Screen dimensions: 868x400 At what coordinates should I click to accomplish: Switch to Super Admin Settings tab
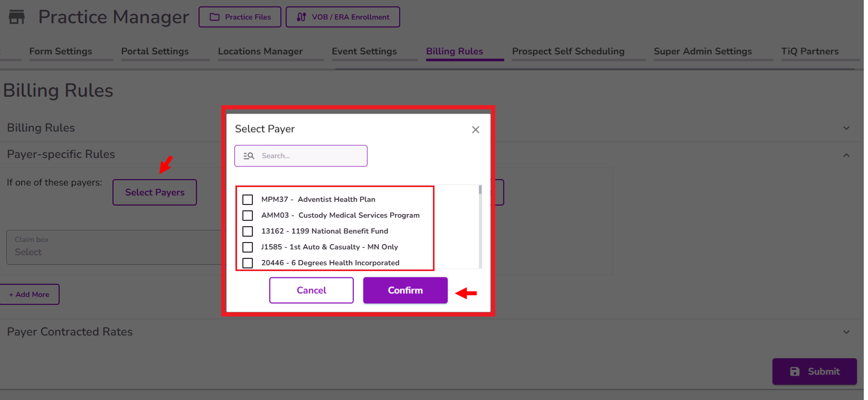point(703,51)
